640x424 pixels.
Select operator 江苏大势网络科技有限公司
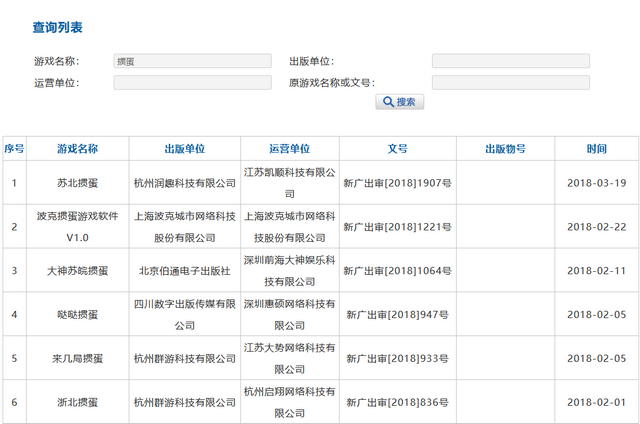290,359
